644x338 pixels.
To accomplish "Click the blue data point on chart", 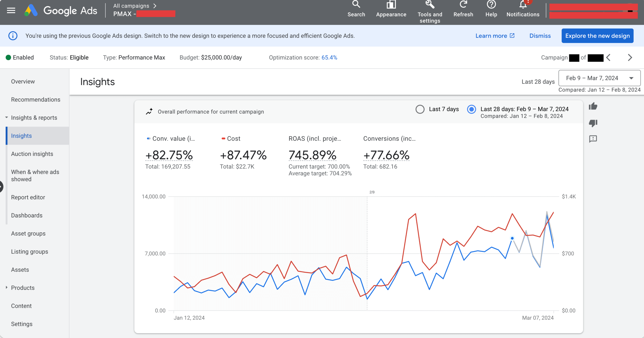I will tap(512, 238).
